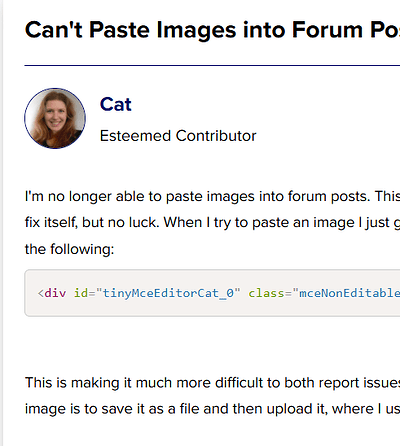Viewport: 400px width, 446px height.
Task: Click inside the gray code snippet block
Action: tap(212, 293)
